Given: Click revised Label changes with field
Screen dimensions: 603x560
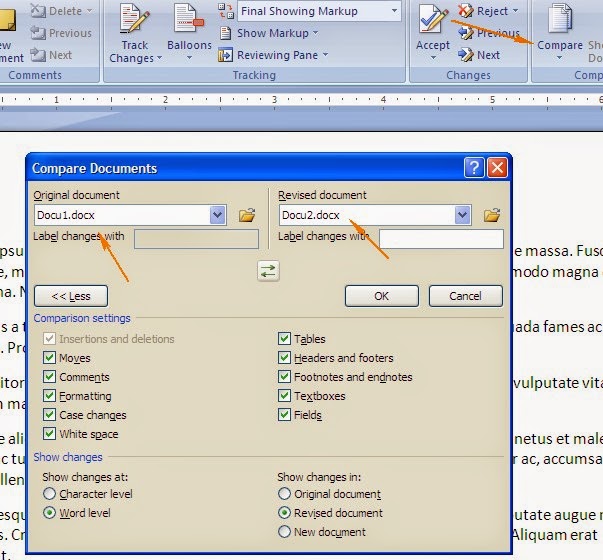Looking at the screenshot, I should coord(441,239).
